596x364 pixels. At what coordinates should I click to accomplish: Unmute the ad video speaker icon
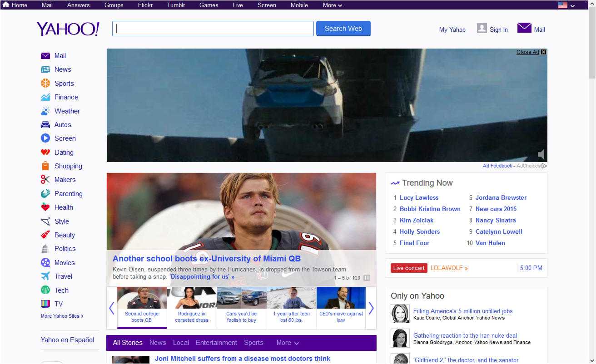click(x=541, y=154)
